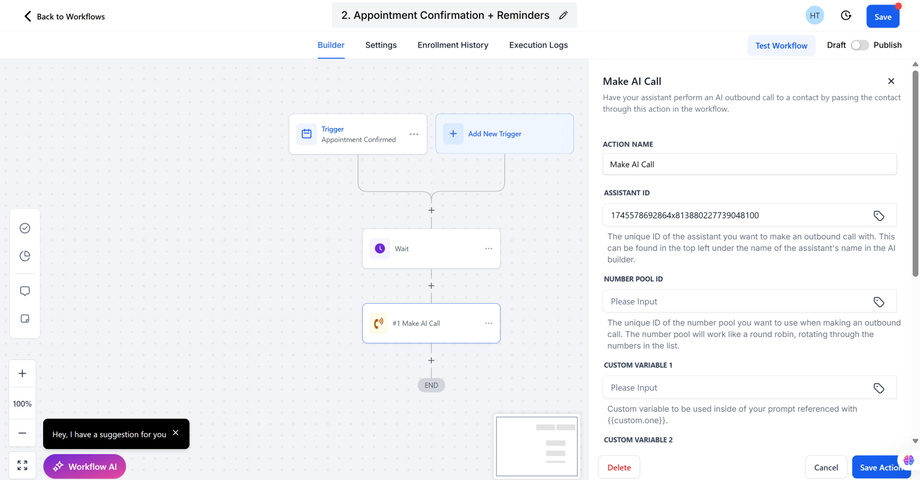Click the Test Workflow button

point(781,45)
